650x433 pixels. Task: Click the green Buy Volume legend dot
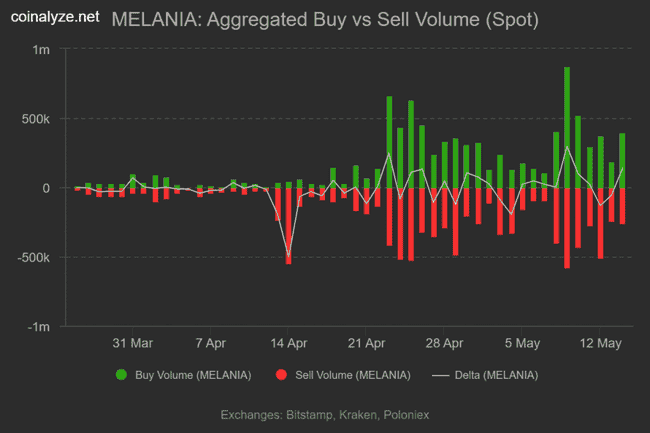[x=122, y=375]
